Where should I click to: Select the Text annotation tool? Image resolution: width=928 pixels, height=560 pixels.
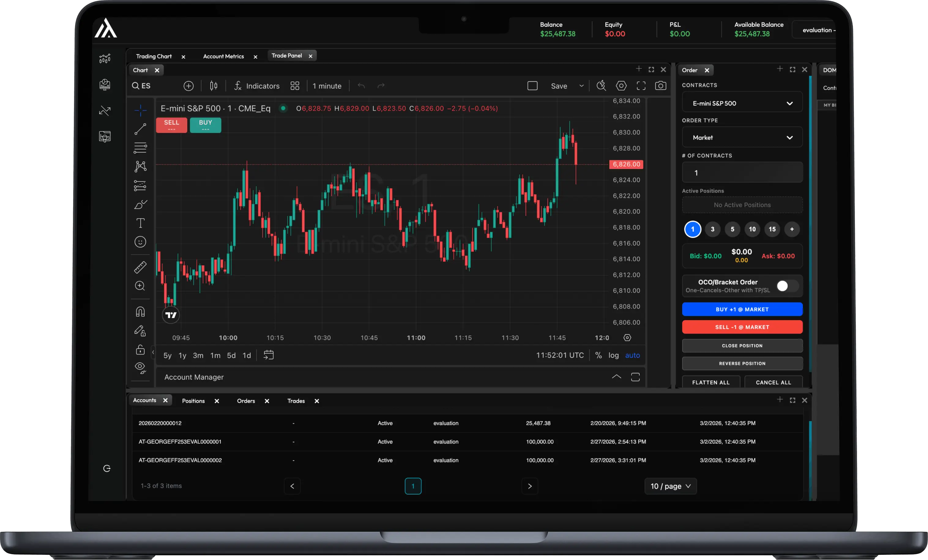(x=140, y=223)
